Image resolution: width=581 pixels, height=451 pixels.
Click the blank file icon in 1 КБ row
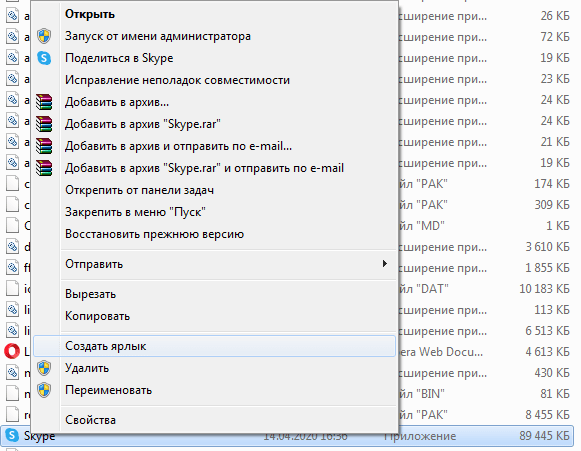(12, 225)
